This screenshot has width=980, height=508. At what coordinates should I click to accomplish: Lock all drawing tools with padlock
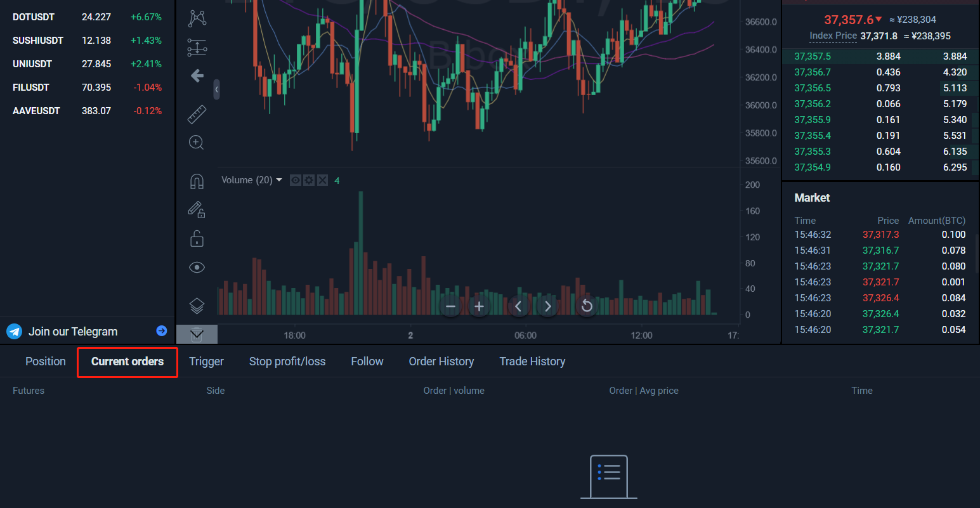tap(197, 239)
